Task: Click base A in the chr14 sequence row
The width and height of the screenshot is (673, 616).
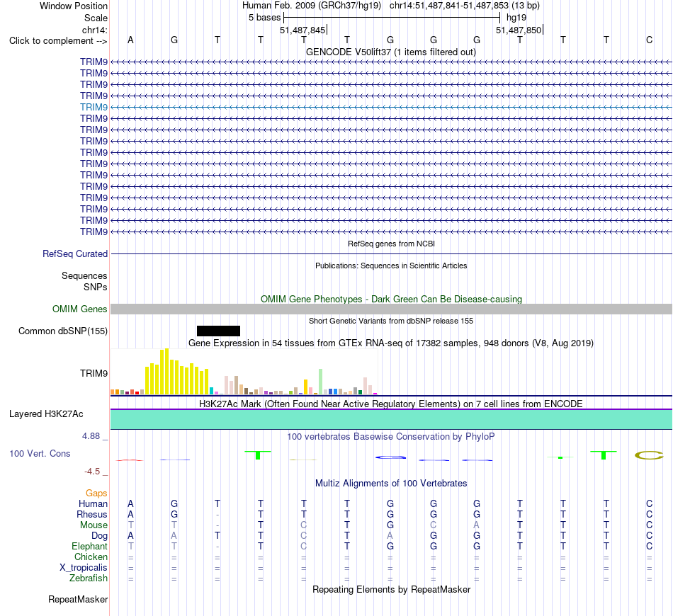Action: point(130,40)
